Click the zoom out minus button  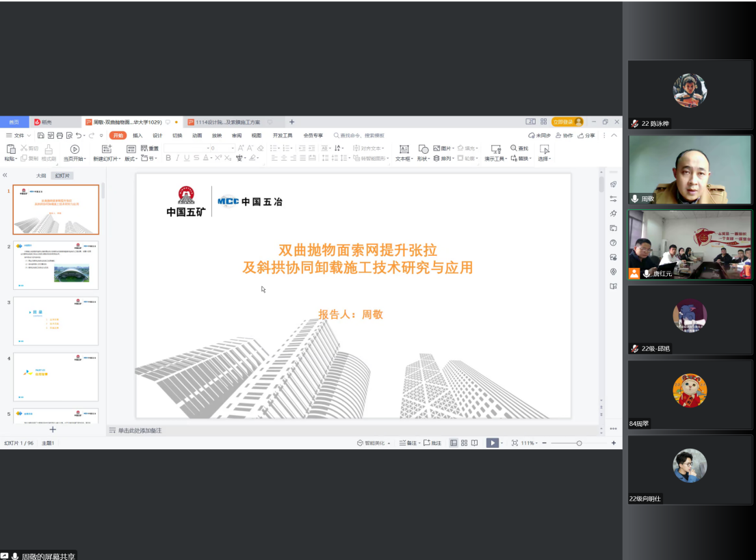[x=545, y=443]
